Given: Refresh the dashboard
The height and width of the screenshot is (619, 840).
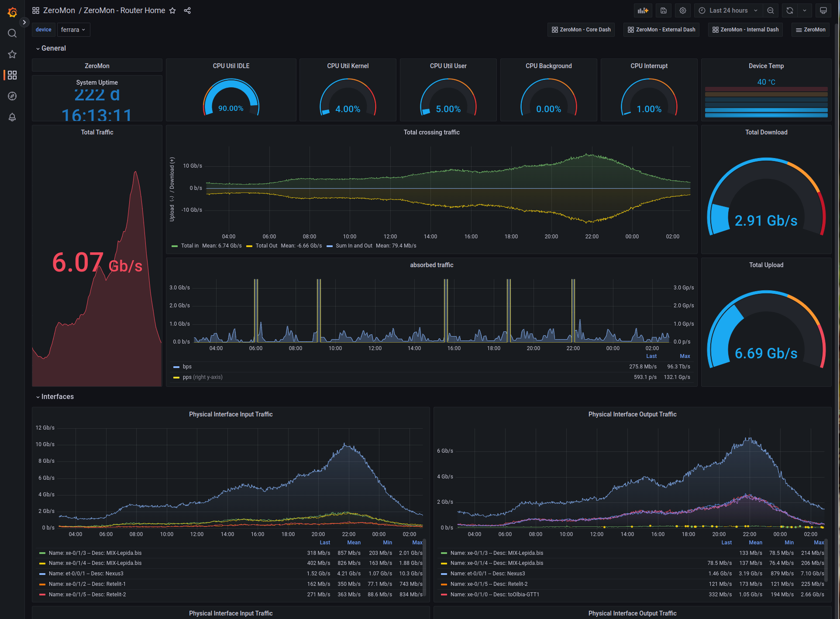Looking at the screenshot, I should point(790,10).
